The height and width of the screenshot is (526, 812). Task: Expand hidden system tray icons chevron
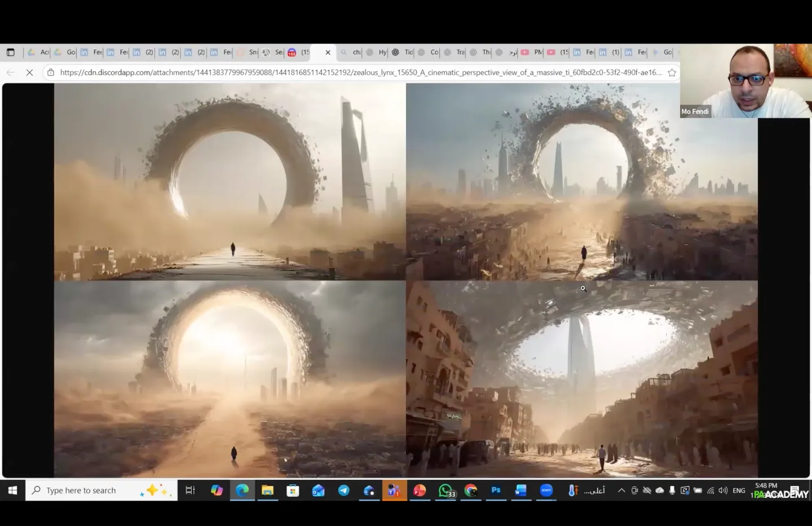(621, 490)
